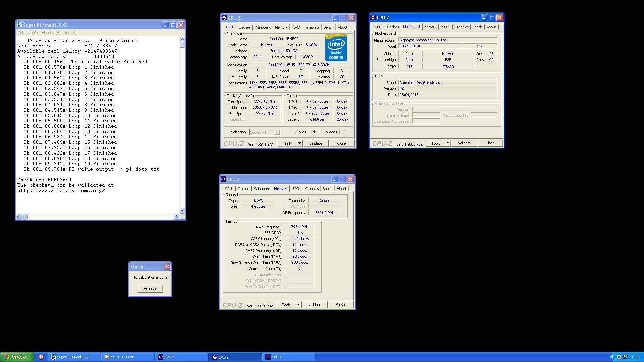Click the network tray icon

pos(625,357)
